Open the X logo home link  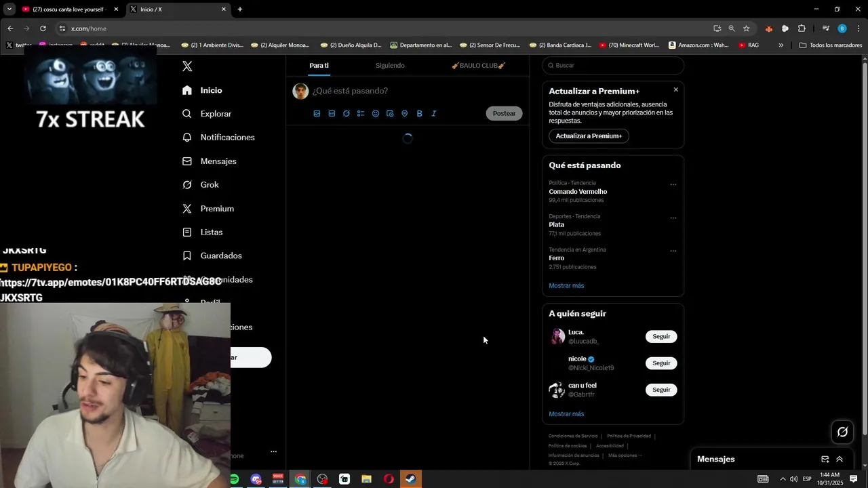tap(187, 66)
